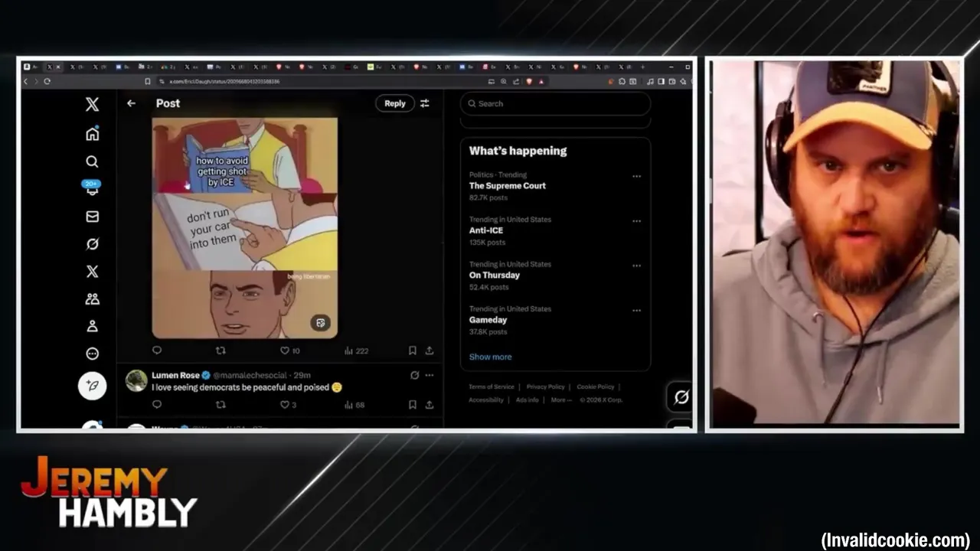Open the X logo home link in sidebar
This screenshot has height=551, width=980.
92,105
